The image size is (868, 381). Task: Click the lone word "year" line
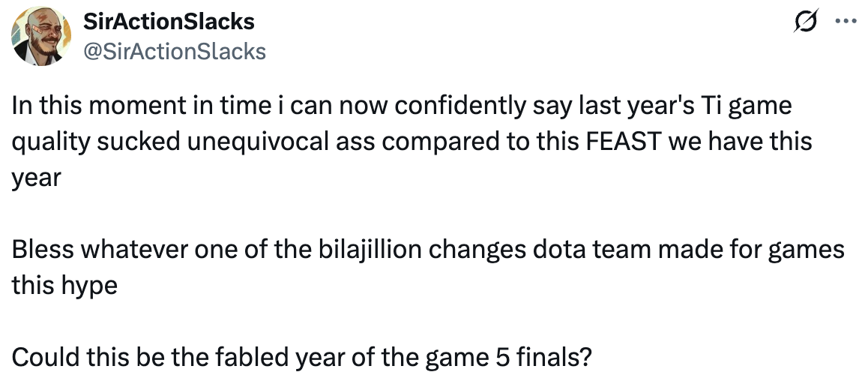click(36, 179)
